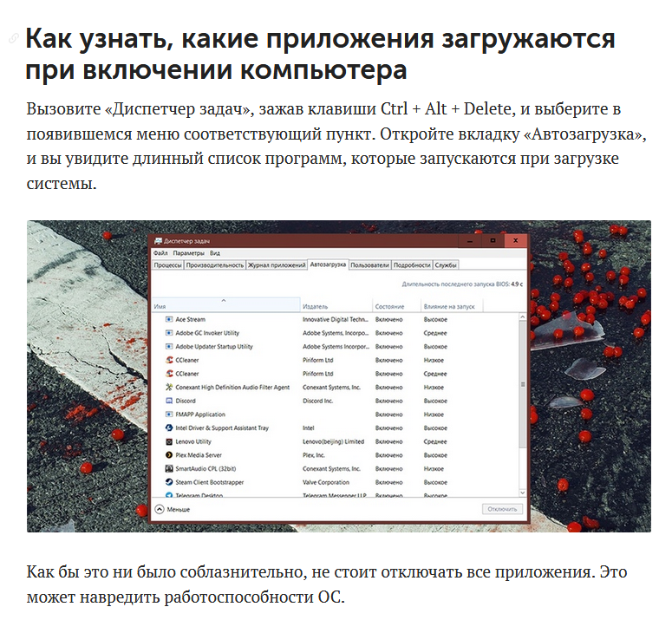Screen dimensions: 672x620
Task: Click the Lenovo Utility icon
Action: pos(168,441)
